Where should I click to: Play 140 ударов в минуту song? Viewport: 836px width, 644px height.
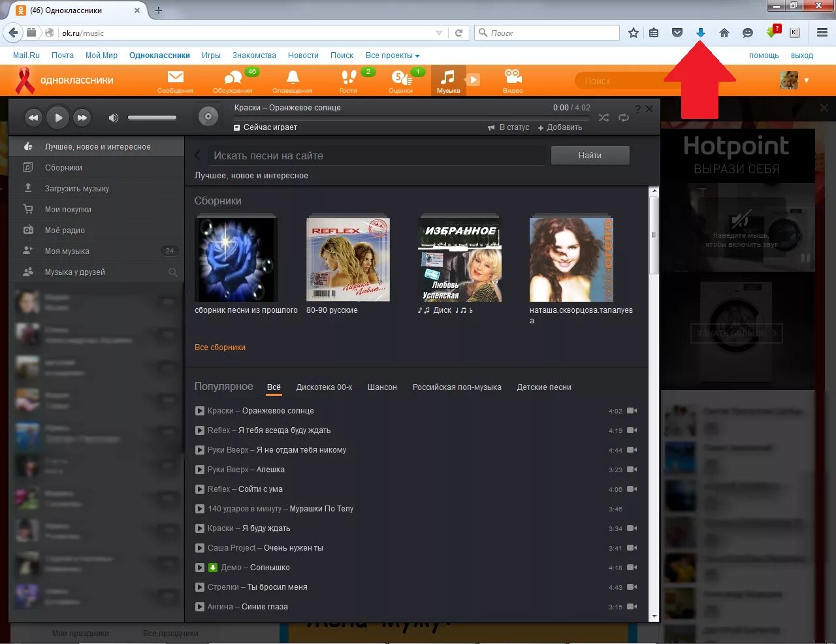tap(200, 509)
